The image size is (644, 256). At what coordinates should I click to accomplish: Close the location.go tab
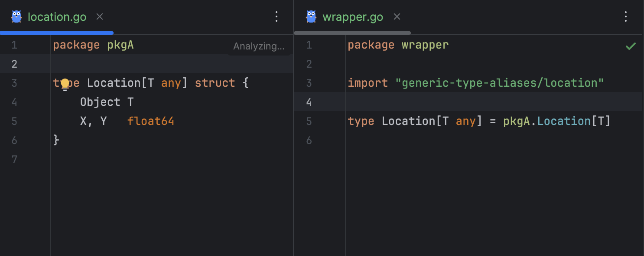click(x=100, y=17)
